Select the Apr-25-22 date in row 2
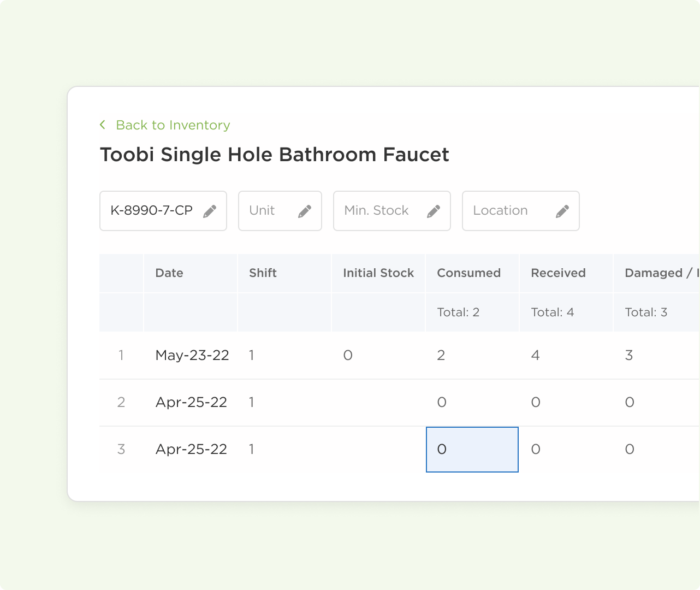 (191, 403)
